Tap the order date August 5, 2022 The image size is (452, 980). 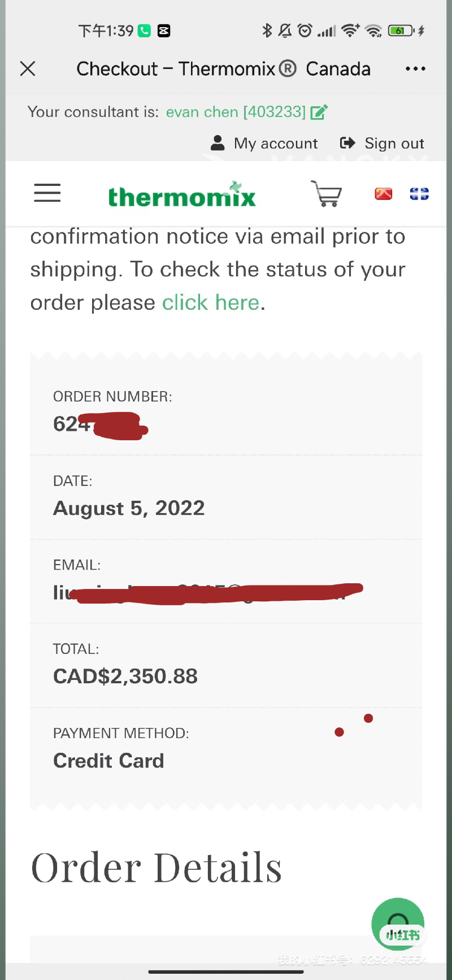[x=129, y=508]
